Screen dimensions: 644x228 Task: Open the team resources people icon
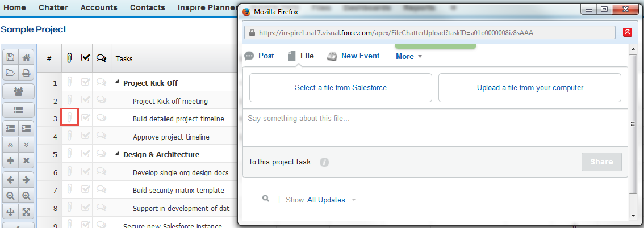18,91
